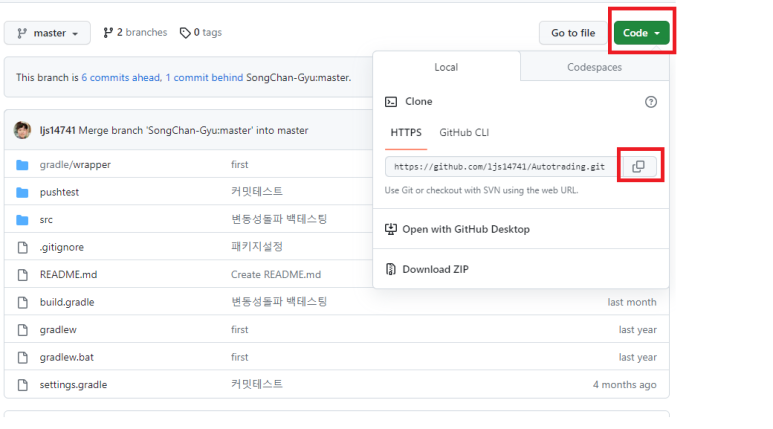Open the build.gradle file
773x429 pixels.
(x=67, y=302)
